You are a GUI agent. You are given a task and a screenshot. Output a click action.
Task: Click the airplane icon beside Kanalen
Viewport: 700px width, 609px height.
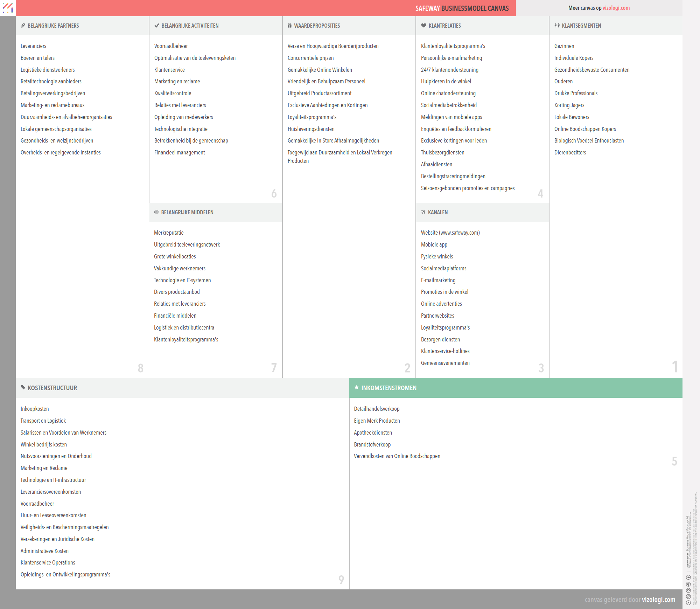(423, 212)
